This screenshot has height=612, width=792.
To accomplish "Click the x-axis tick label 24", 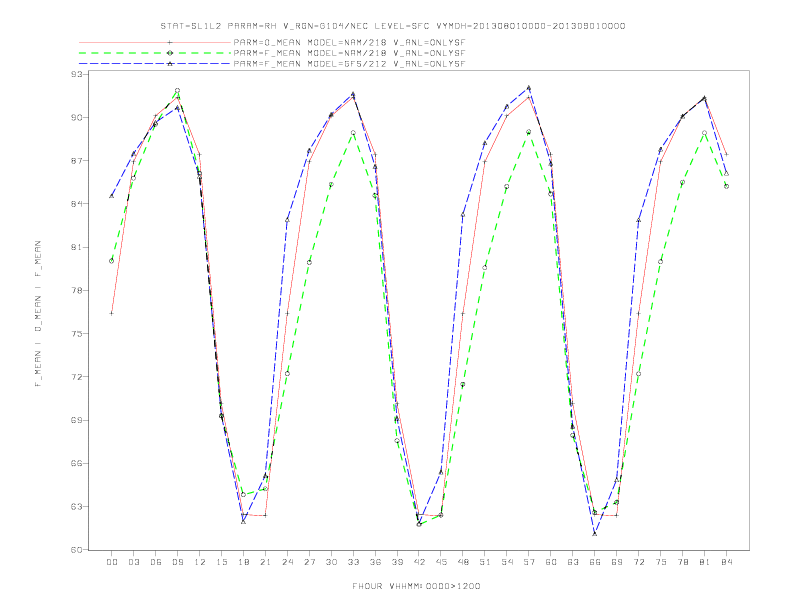I will click(x=287, y=562).
